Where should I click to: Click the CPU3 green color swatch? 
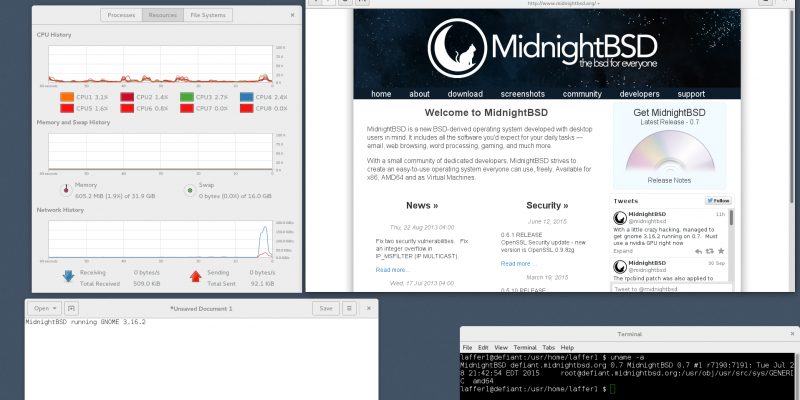click(x=187, y=97)
